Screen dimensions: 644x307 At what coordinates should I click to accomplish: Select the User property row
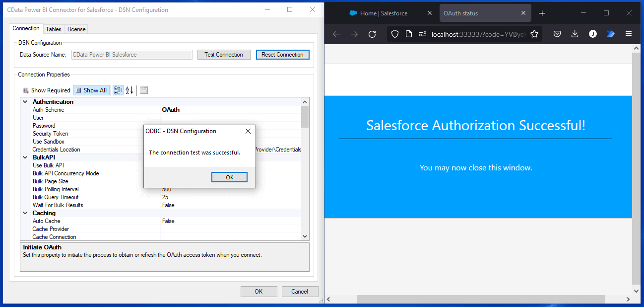(165, 118)
